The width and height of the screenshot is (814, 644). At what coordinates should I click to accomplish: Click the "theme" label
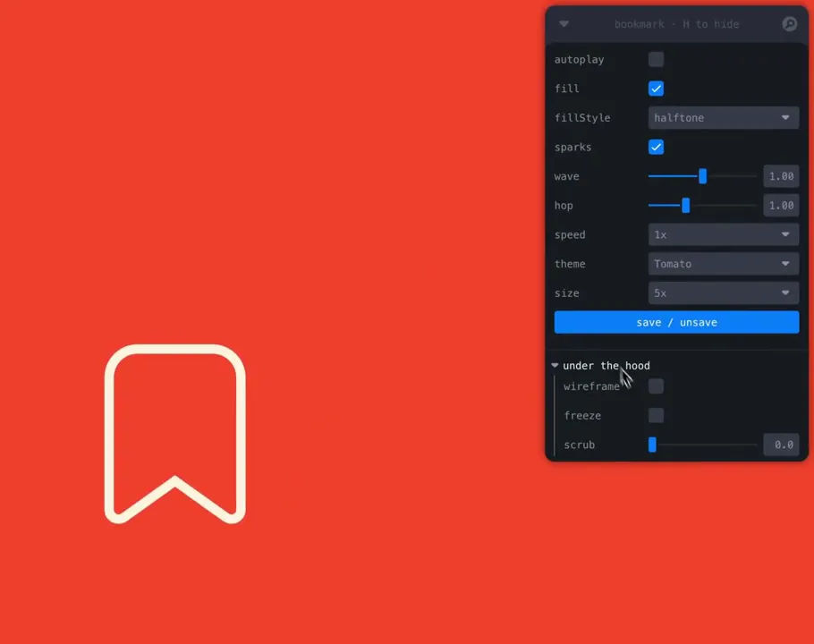[570, 264]
